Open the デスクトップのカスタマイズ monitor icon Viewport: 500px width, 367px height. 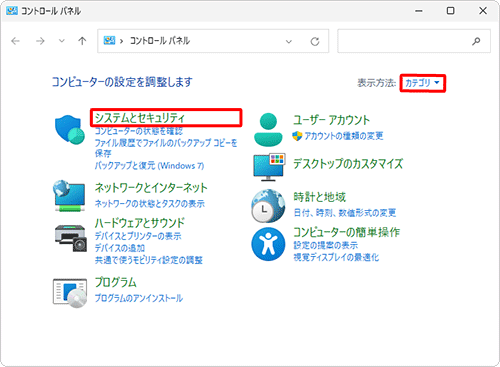tap(269, 167)
